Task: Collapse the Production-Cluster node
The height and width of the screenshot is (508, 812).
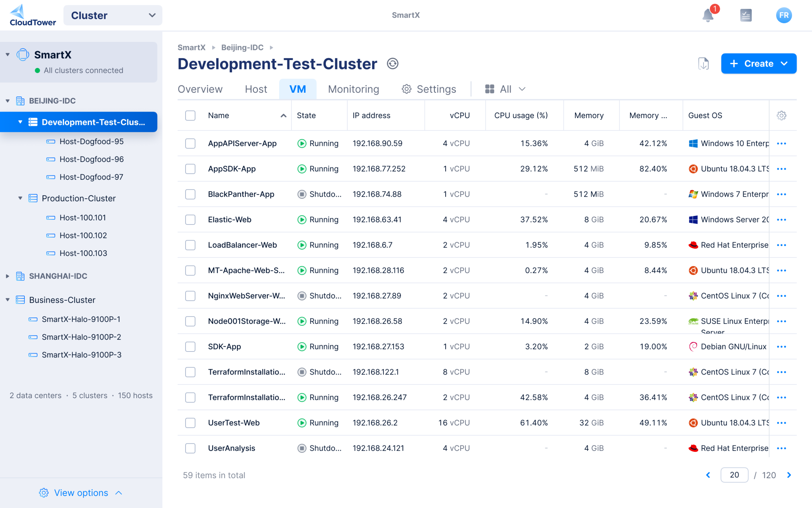Action: (x=20, y=198)
